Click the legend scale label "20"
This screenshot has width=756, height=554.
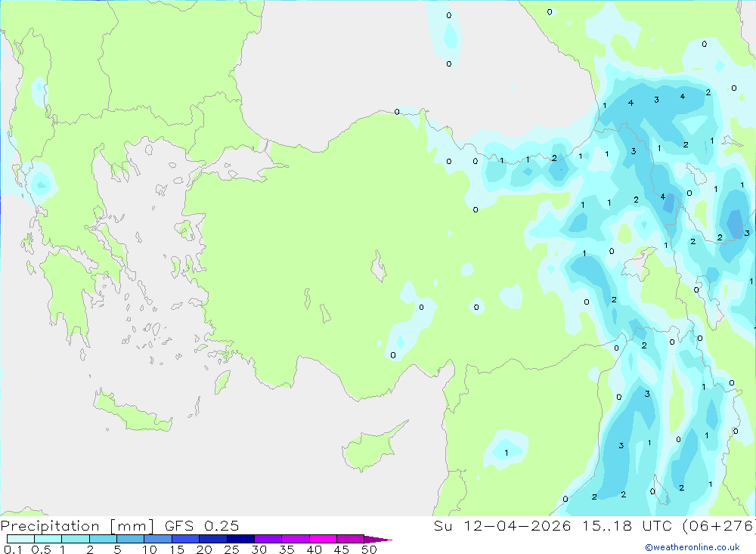pyautogui.click(x=204, y=549)
